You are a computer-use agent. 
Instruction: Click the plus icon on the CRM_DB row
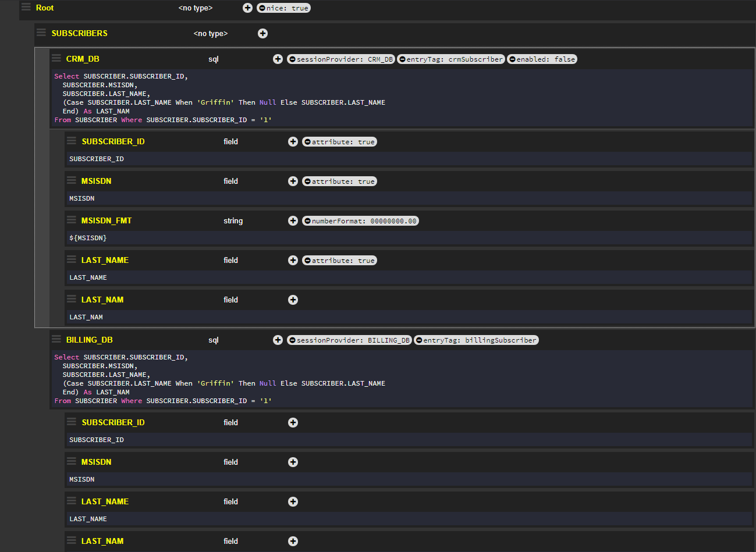pyautogui.click(x=278, y=59)
